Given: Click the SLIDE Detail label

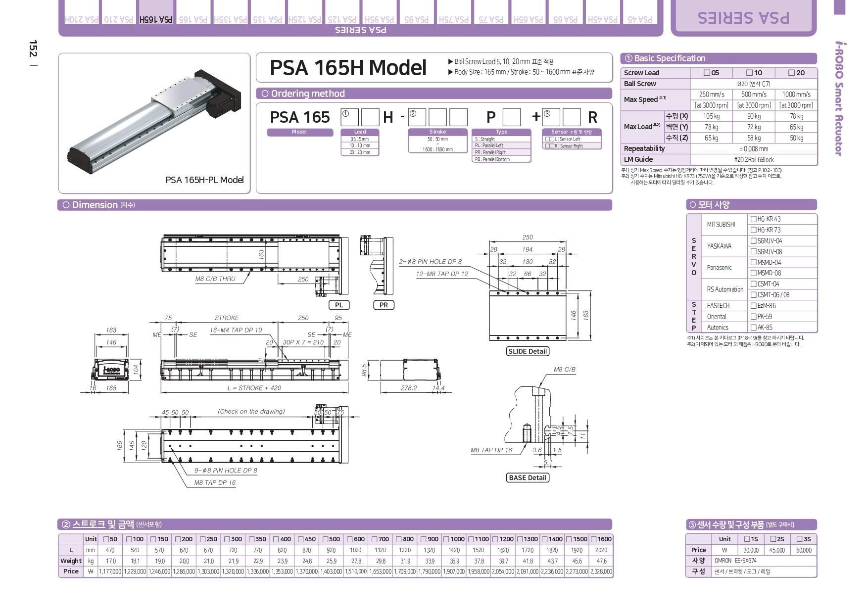Looking at the screenshot, I should pyautogui.click(x=528, y=351).
